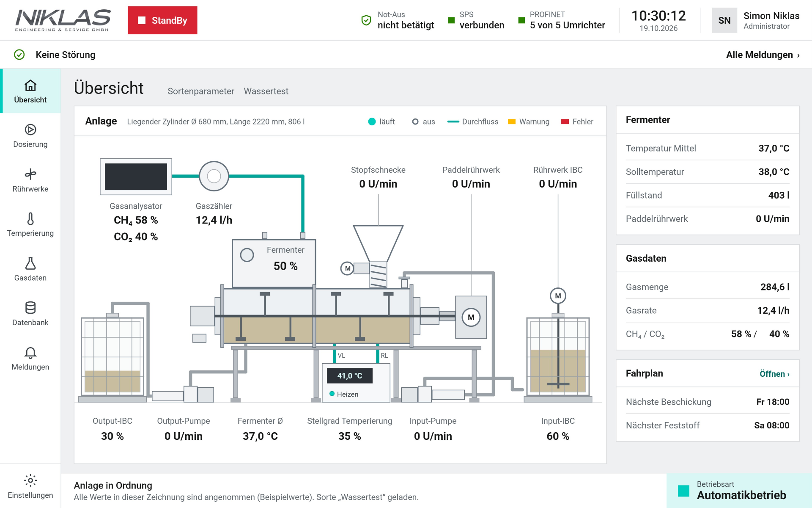Click the Heizen status indicator dot

pos(332,394)
